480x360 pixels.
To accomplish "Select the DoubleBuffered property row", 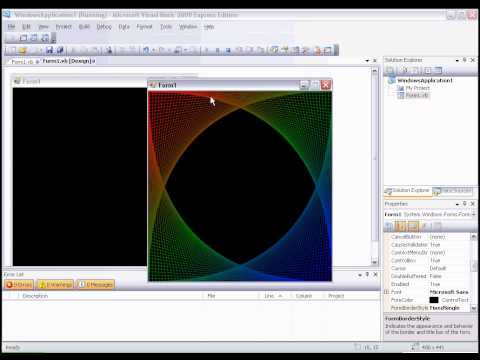I will tap(429, 276).
